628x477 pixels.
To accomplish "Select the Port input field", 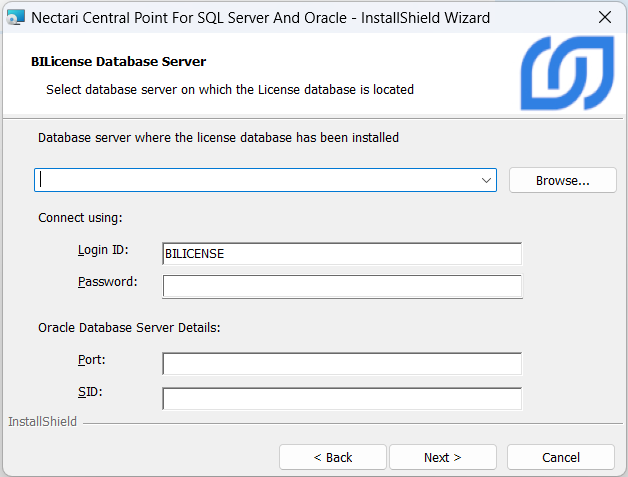I will point(341,364).
